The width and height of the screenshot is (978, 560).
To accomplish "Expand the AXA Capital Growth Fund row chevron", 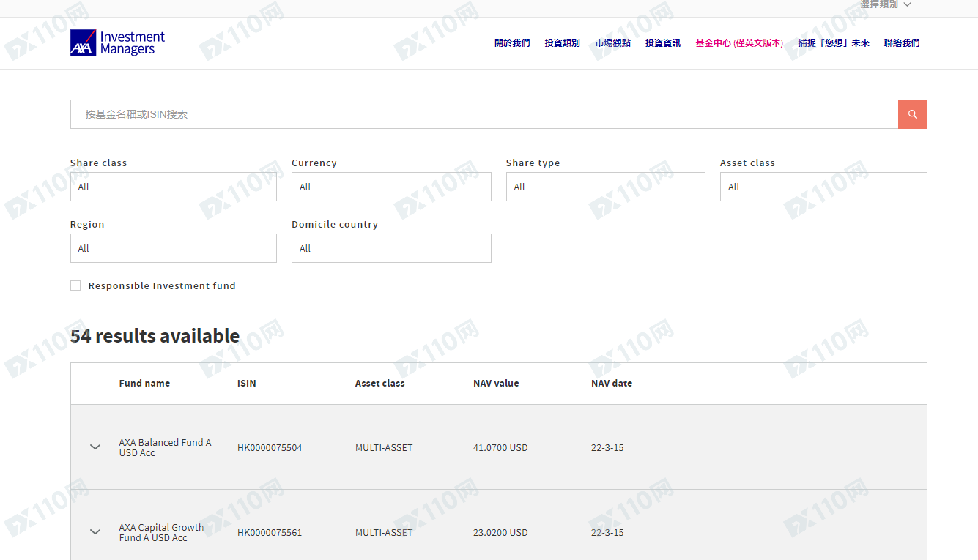I will pos(95,532).
